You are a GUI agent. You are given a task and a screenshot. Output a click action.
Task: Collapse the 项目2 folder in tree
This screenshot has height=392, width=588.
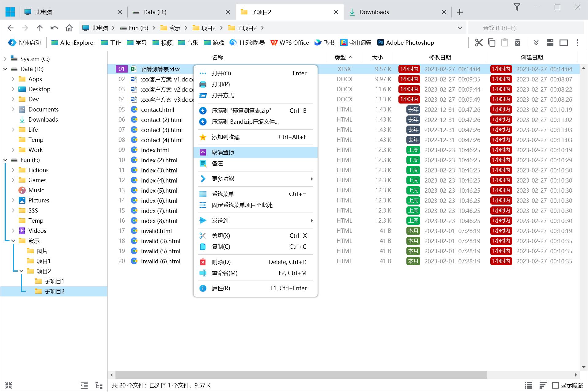(x=21, y=271)
